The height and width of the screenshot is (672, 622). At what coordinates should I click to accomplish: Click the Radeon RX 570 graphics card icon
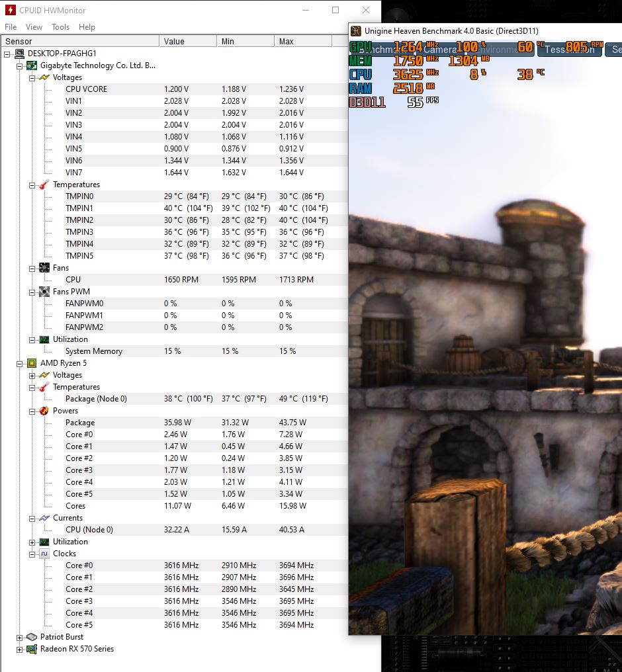coord(32,649)
